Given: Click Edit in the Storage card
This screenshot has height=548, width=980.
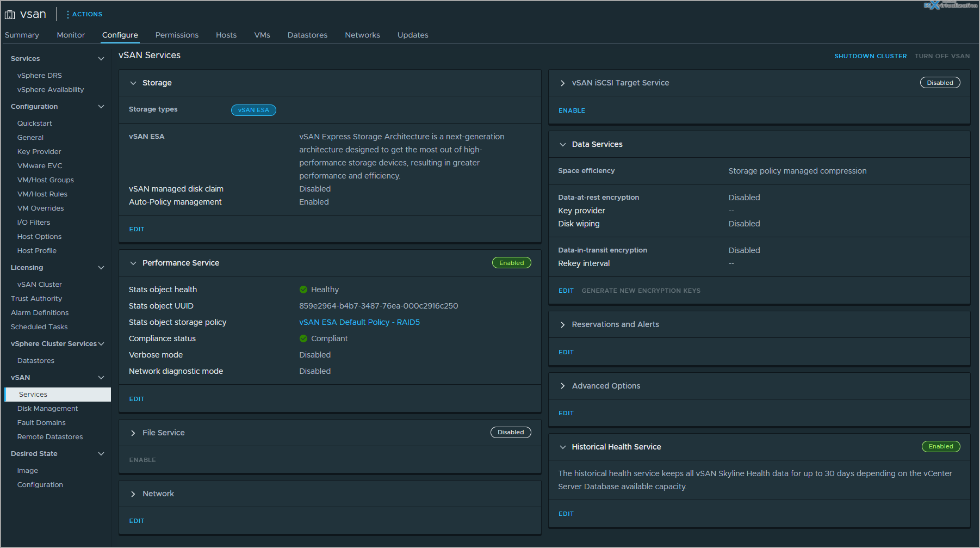Looking at the screenshot, I should pyautogui.click(x=137, y=229).
